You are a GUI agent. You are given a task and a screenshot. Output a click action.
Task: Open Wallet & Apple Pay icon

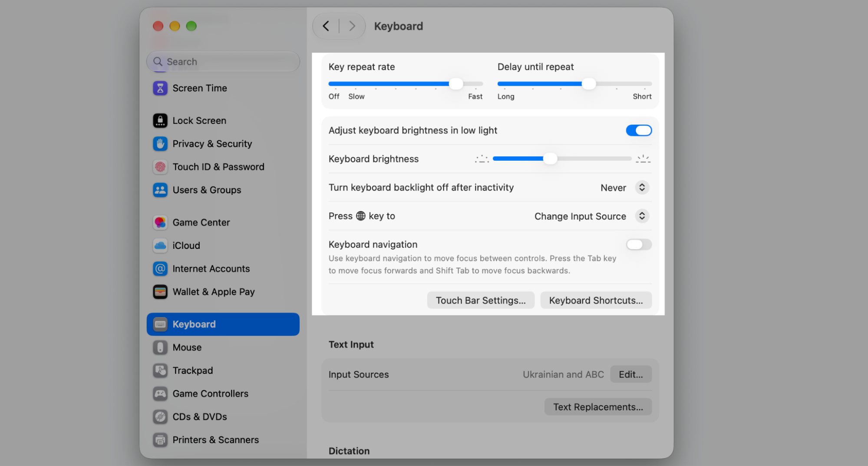pos(160,292)
